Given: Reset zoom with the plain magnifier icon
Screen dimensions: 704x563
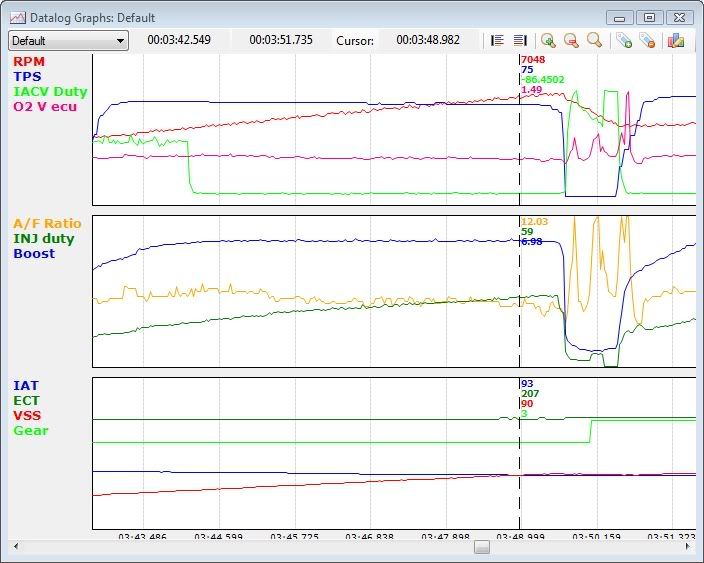Looking at the screenshot, I should click(x=594, y=40).
